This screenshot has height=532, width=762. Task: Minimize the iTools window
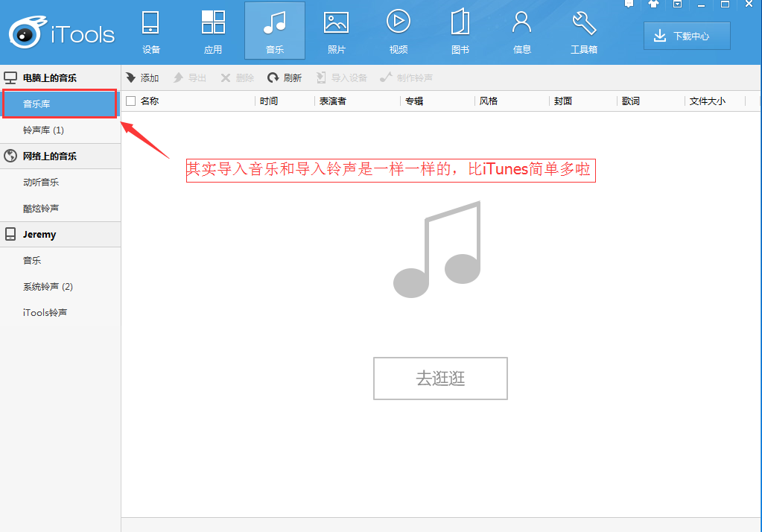(x=701, y=4)
